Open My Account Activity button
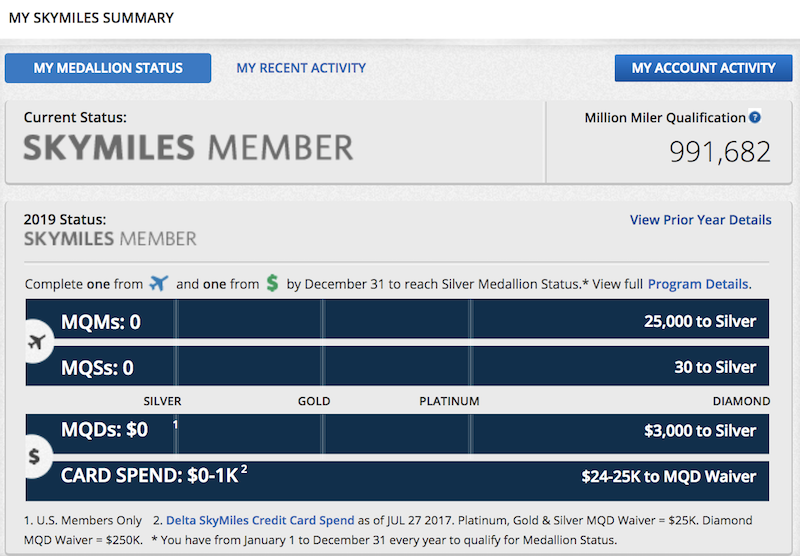800x556 pixels. [x=704, y=68]
